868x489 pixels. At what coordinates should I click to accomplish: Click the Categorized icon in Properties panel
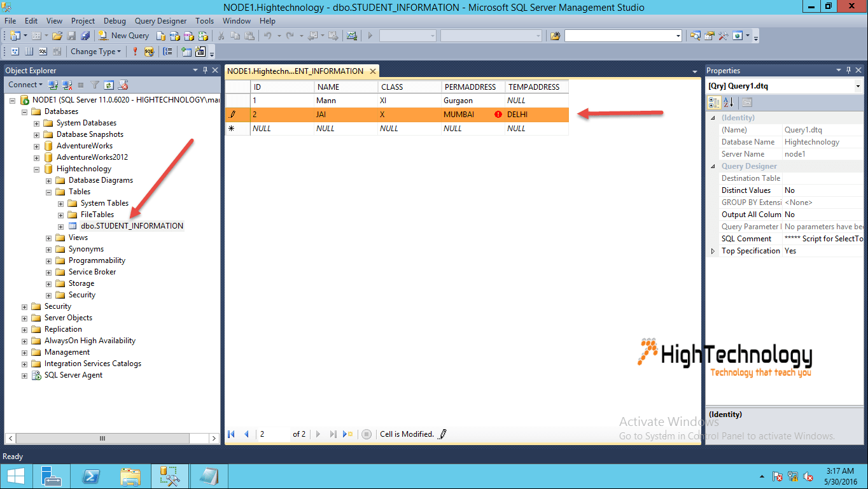tap(714, 102)
